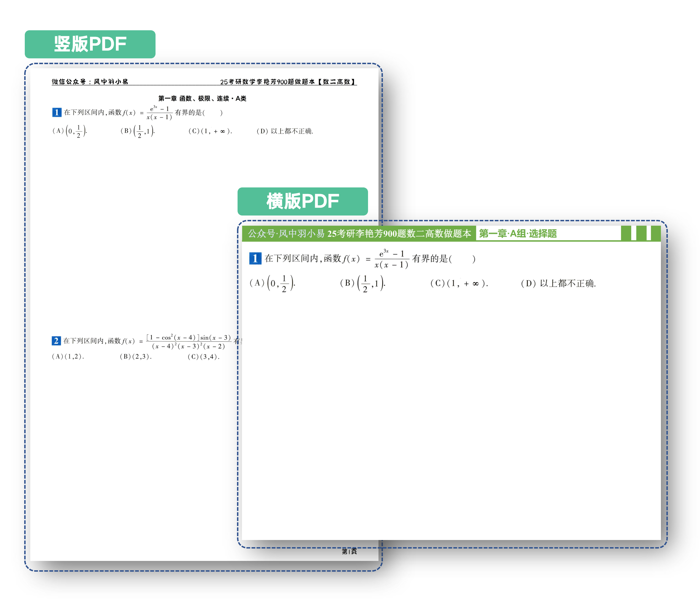Screen dimensions: 700x600
Task: Open the 第一章·A组·选择题 tab
Action: click(x=517, y=233)
